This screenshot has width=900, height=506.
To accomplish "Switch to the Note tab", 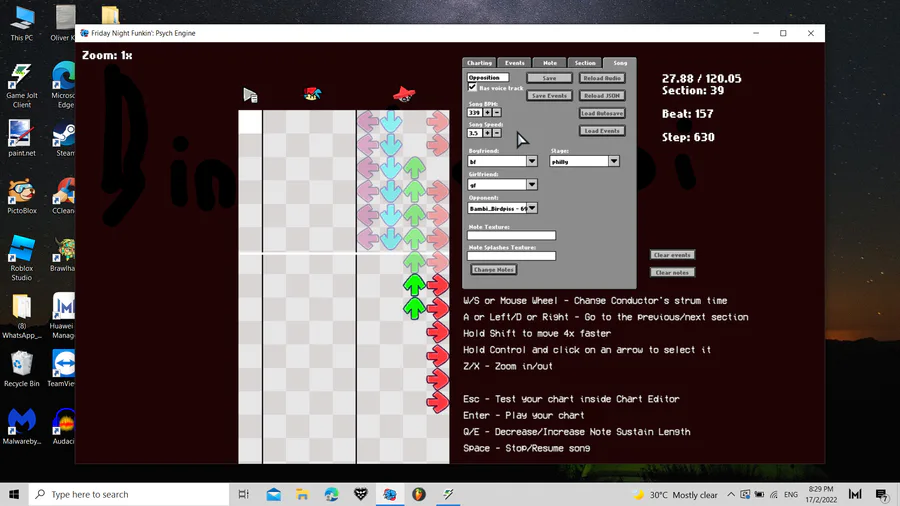I will point(550,63).
